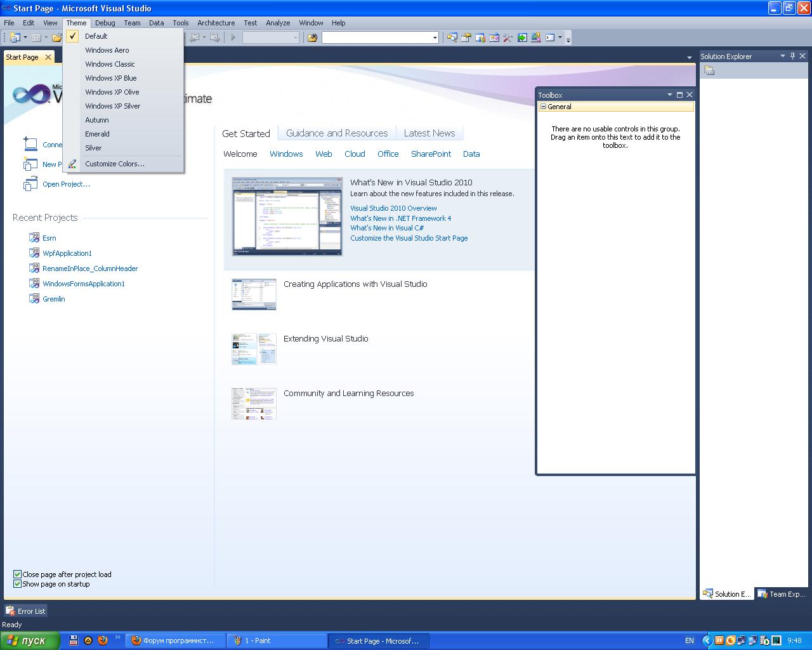Viewport: 812px width, 650px height.
Task: Switch to the Latest News tab
Action: 429,133
